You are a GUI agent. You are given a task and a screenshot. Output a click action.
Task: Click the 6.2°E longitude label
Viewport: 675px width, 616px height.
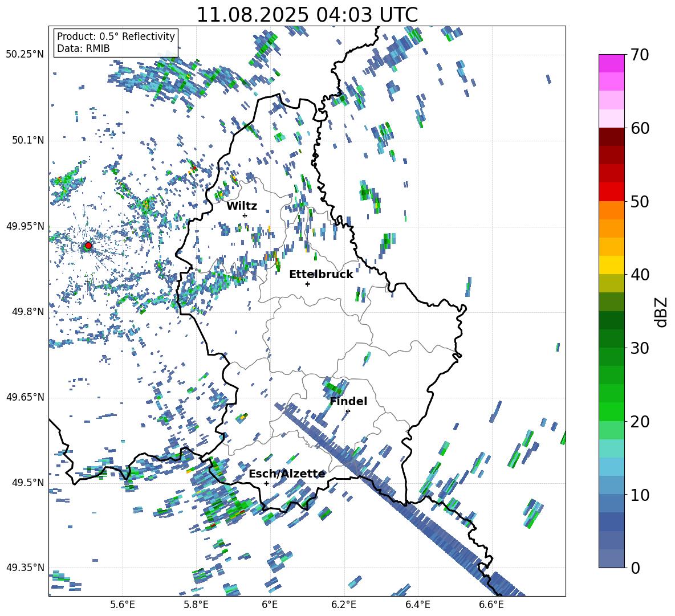pos(344,605)
